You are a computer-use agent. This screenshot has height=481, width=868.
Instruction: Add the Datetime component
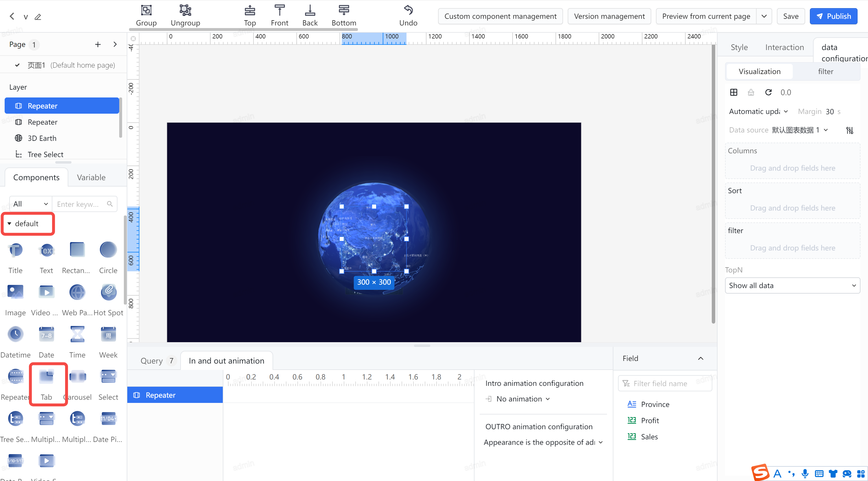pyautogui.click(x=16, y=342)
